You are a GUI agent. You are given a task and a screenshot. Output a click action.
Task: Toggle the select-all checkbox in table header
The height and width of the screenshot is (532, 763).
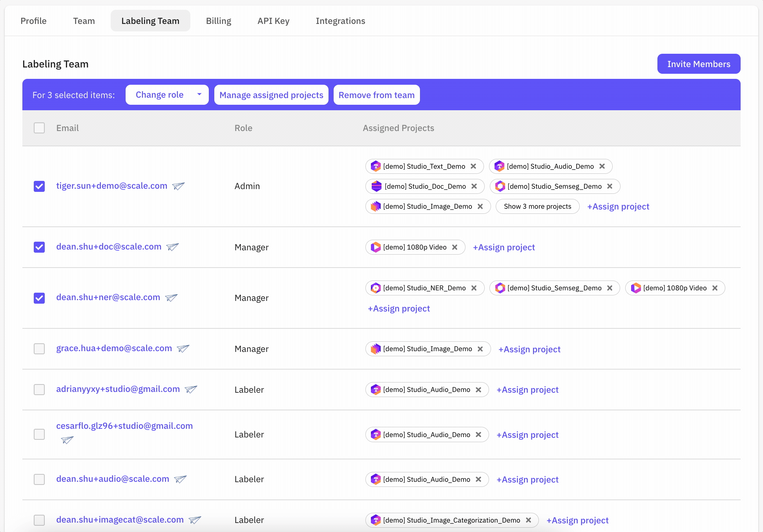(39, 128)
